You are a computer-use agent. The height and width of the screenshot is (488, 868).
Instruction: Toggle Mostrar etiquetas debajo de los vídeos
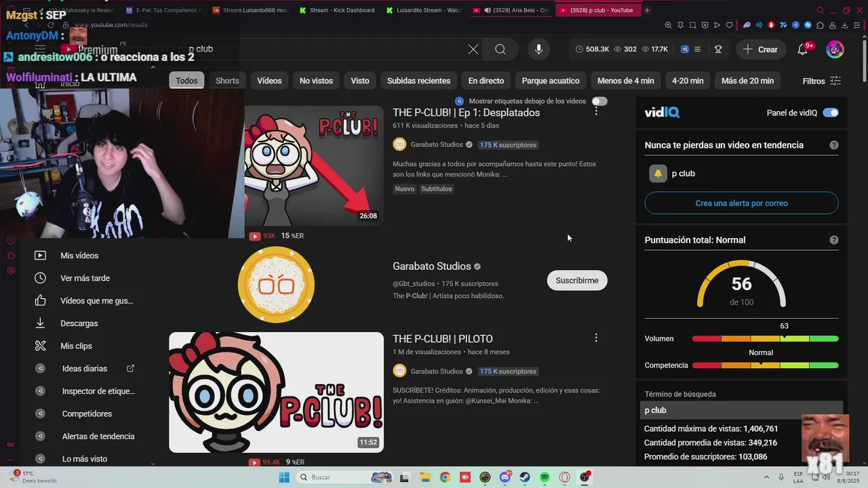(599, 101)
